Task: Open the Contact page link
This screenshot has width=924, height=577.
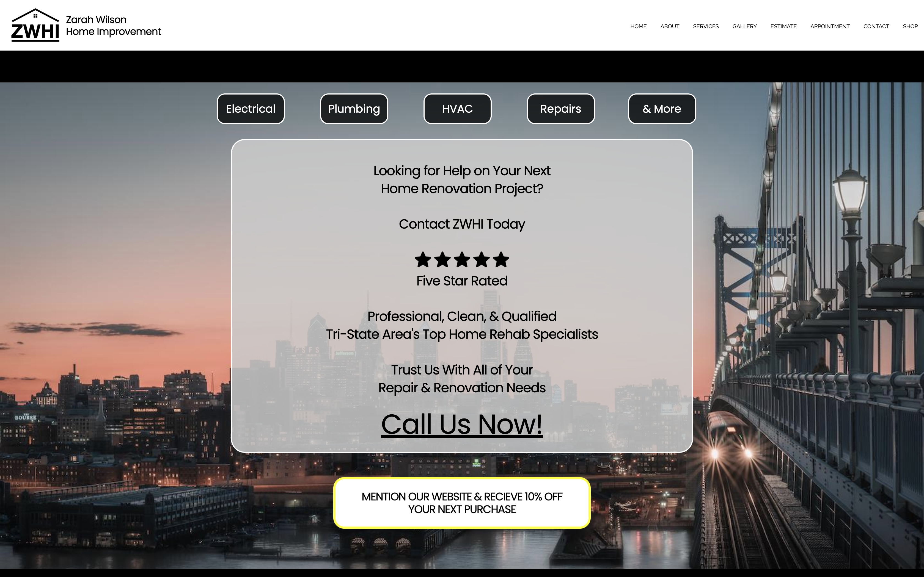Action: pyautogui.click(x=876, y=26)
